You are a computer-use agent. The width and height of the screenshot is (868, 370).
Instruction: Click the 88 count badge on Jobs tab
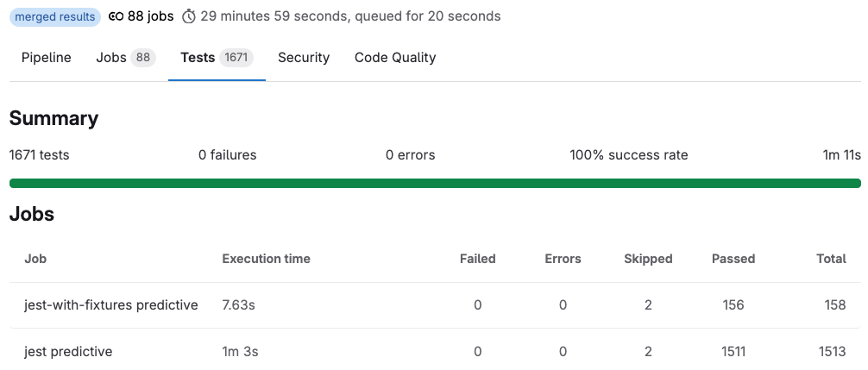point(143,58)
